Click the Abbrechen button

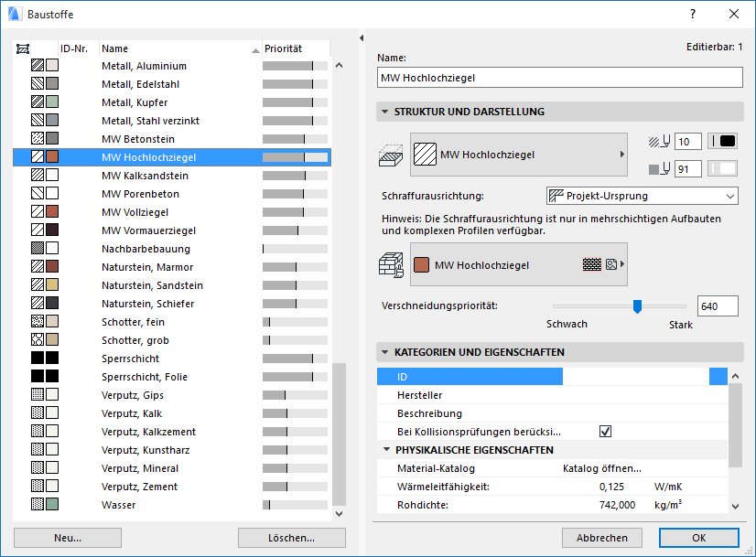click(601, 538)
